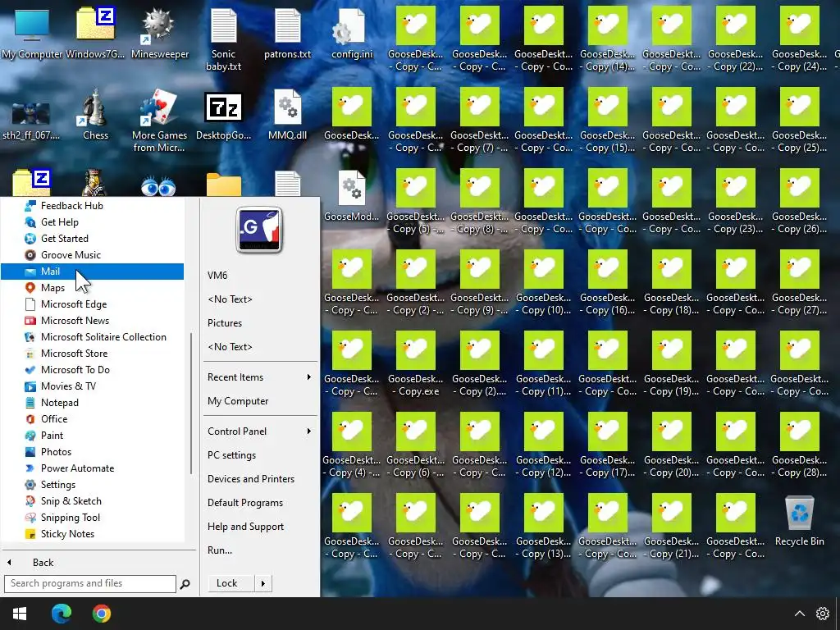The image size is (840, 630).
Task: Select the MMQ.dll file icon
Action: [288, 115]
